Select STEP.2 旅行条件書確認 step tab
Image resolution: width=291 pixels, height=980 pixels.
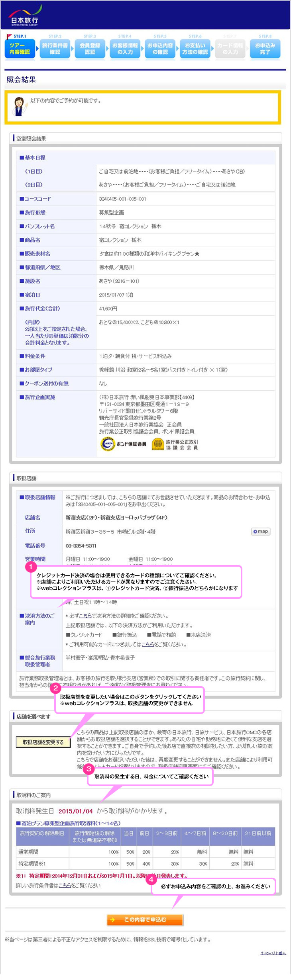(55, 49)
